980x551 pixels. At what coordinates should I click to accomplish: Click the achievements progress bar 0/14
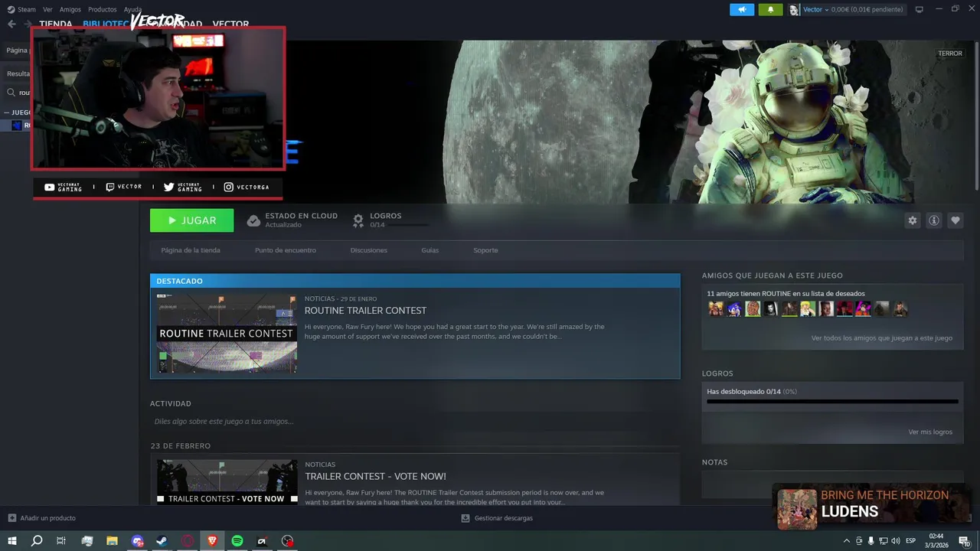[x=832, y=402]
